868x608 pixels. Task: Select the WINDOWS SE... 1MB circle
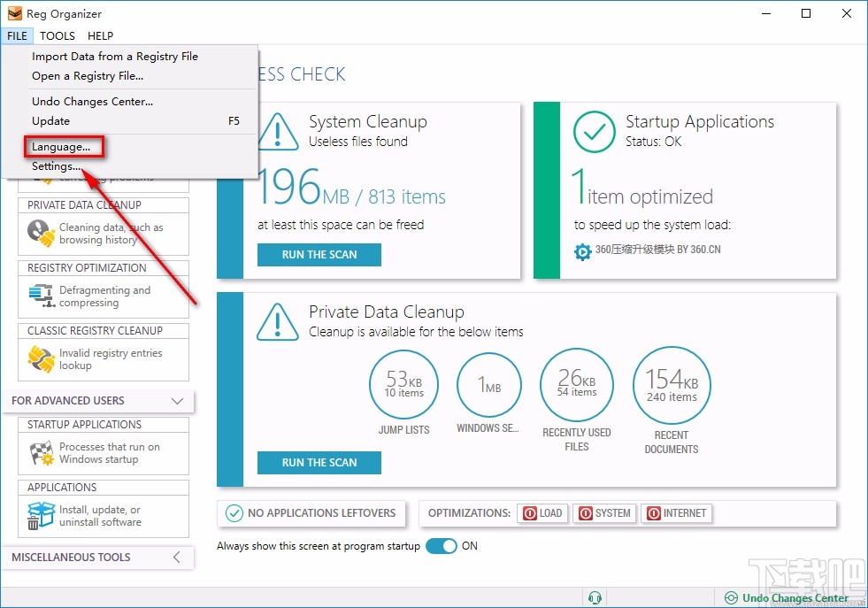(x=489, y=385)
